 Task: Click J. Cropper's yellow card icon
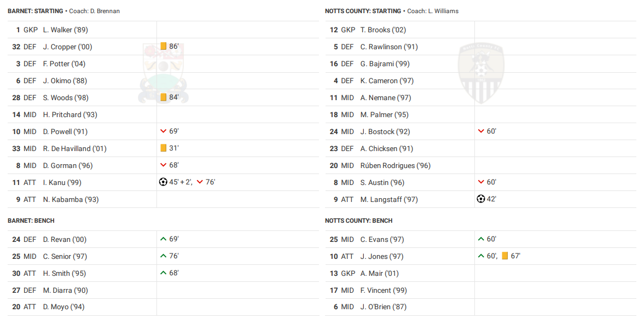[x=163, y=47]
